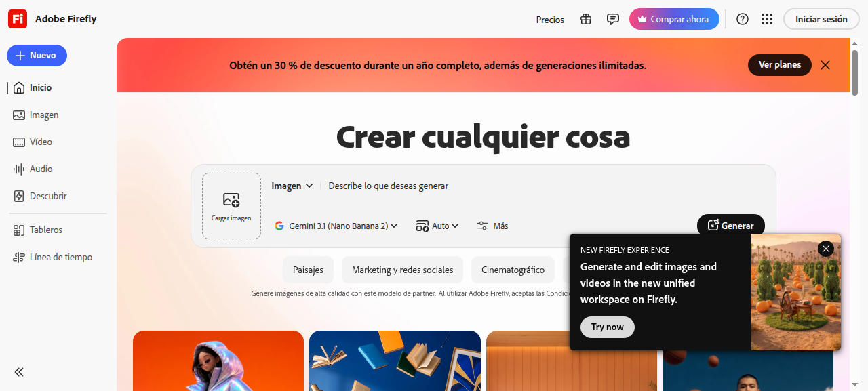Click the Tableros sidebar icon
Screen dimensions: 868x391
[x=19, y=230]
